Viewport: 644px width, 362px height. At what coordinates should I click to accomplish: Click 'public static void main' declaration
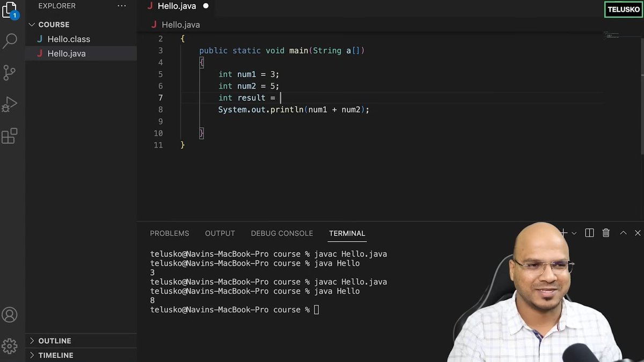282,50
